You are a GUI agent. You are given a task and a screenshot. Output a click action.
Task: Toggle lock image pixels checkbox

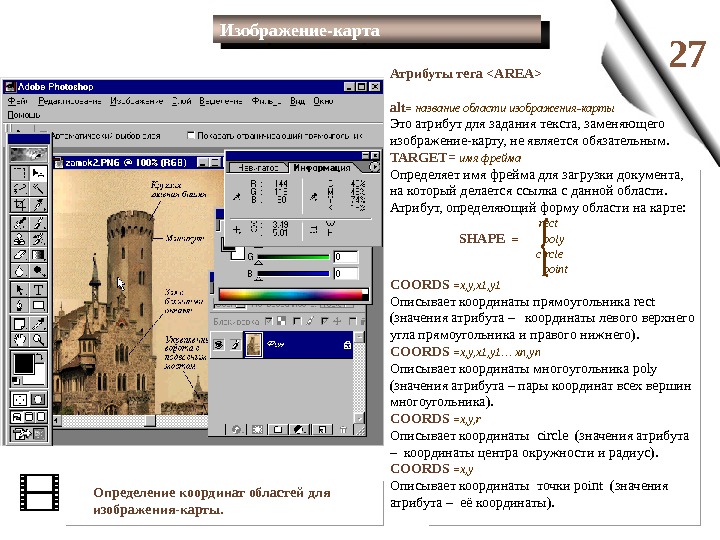[x=297, y=321]
